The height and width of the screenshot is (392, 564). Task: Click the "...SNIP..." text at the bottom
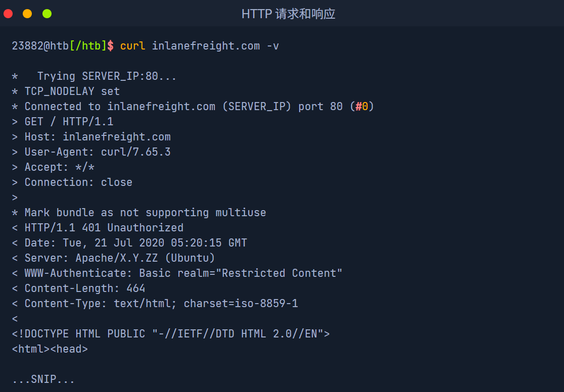coord(43,379)
